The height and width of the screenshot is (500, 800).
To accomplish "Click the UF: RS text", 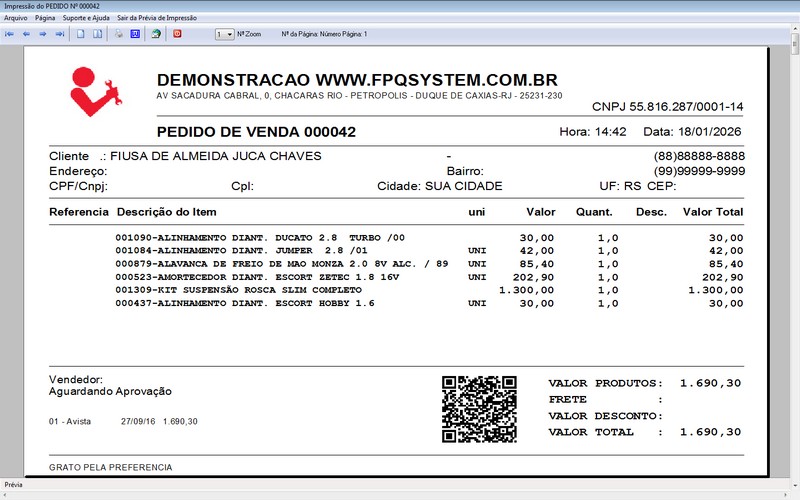I will point(620,186).
